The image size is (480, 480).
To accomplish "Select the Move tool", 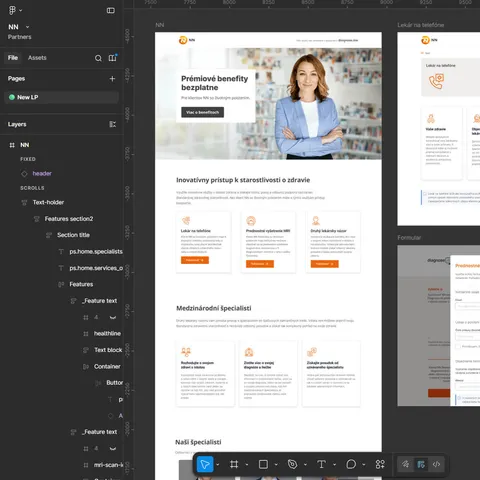I will (x=205, y=464).
